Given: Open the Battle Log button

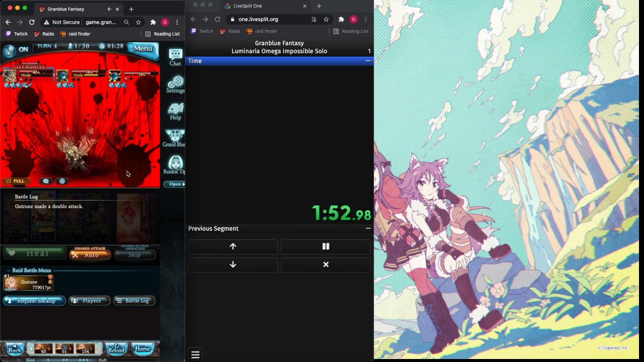Looking at the screenshot, I should coord(134,301).
